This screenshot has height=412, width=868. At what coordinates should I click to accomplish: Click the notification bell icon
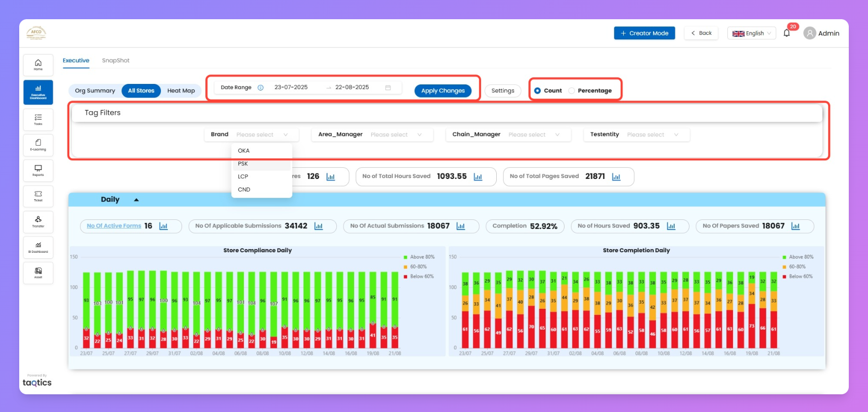tap(787, 33)
